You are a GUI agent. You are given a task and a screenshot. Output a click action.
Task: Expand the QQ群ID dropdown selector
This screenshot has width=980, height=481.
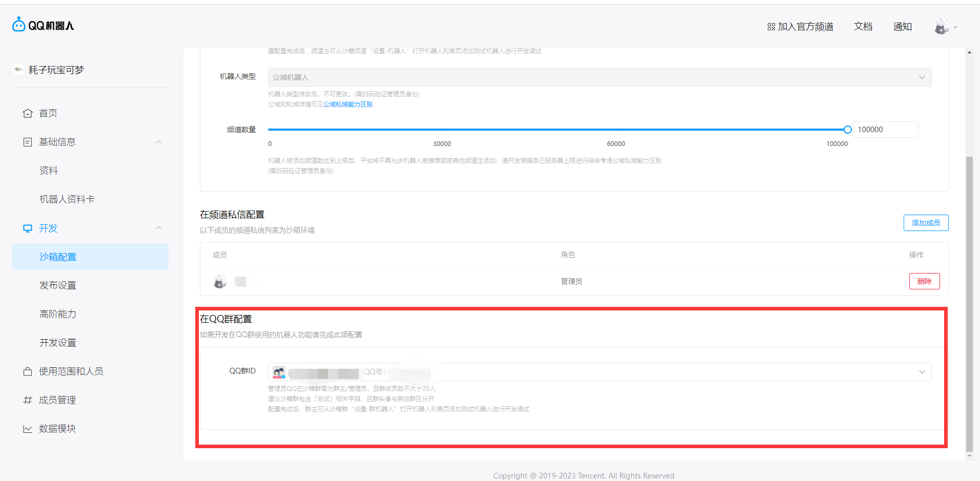599,372
